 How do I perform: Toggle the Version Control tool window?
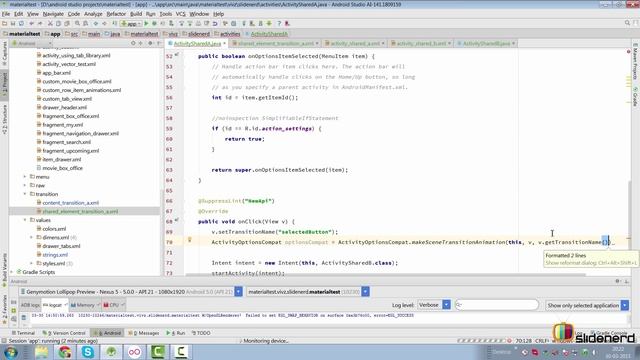[64, 333]
